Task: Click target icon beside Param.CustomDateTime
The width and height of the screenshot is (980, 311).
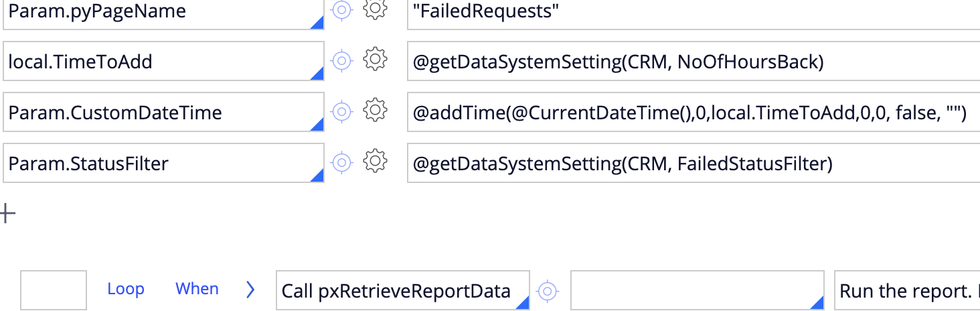Action: pos(342,111)
